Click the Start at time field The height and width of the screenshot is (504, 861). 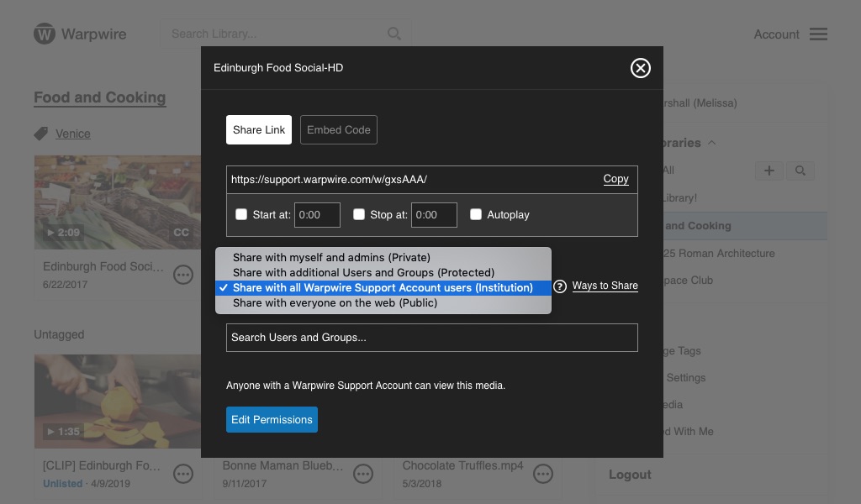317,215
